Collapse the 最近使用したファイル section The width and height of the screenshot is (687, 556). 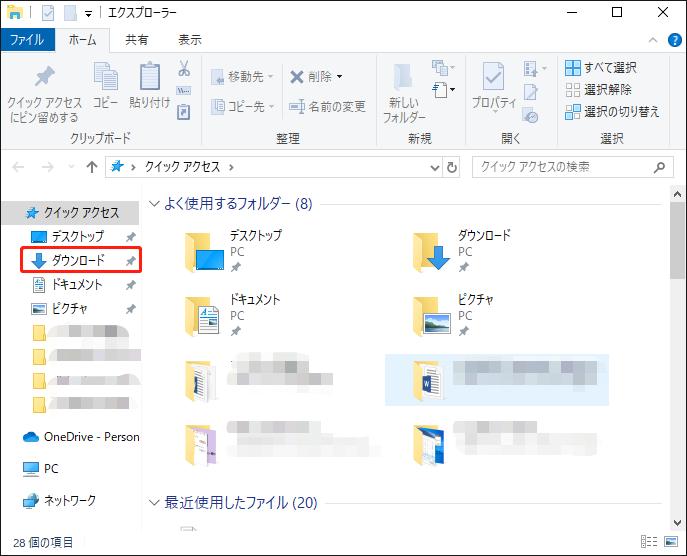154,502
